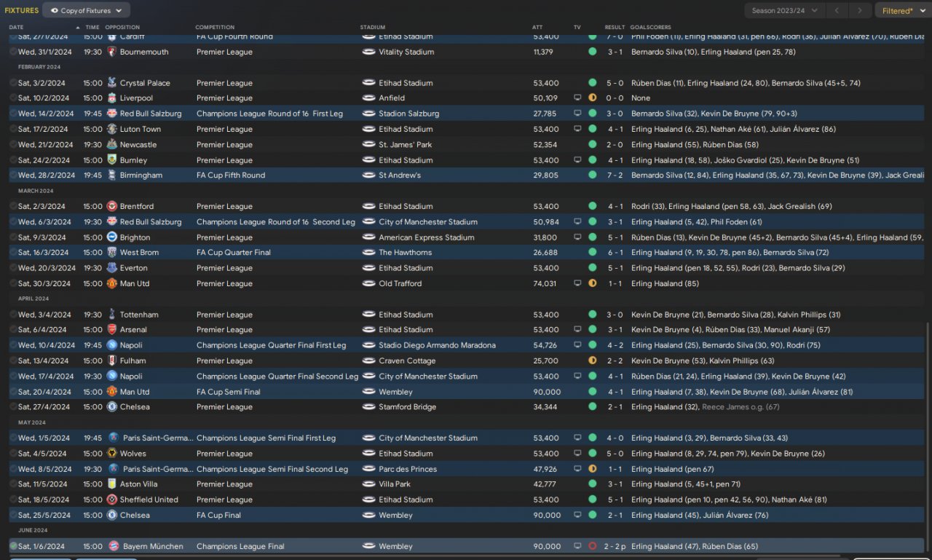Click the Brighton club badge
This screenshot has width=932, height=560.
(x=112, y=237)
